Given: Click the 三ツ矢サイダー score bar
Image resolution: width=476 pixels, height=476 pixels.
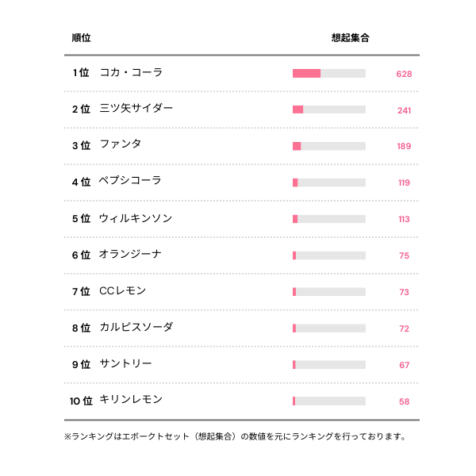Looking at the screenshot, I should [x=328, y=109].
